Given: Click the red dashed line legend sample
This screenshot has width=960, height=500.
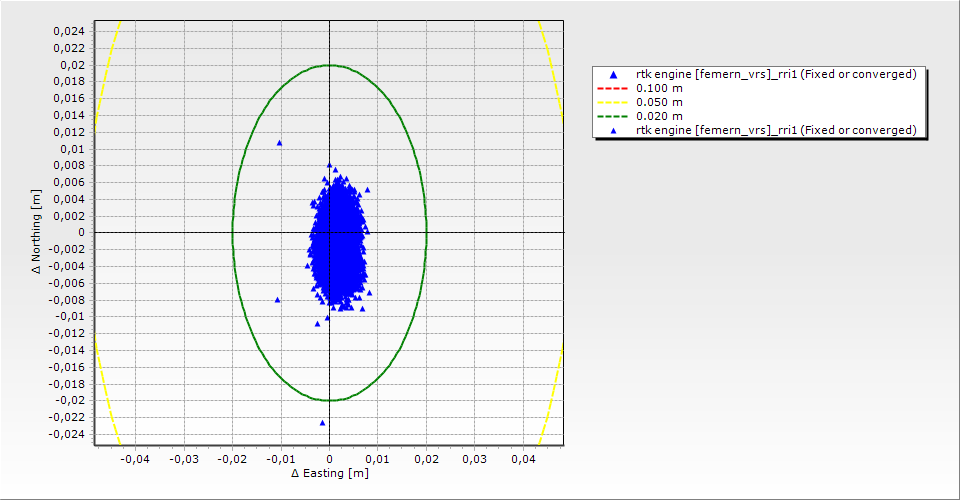Looking at the screenshot, I should click(x=612, y=88).
